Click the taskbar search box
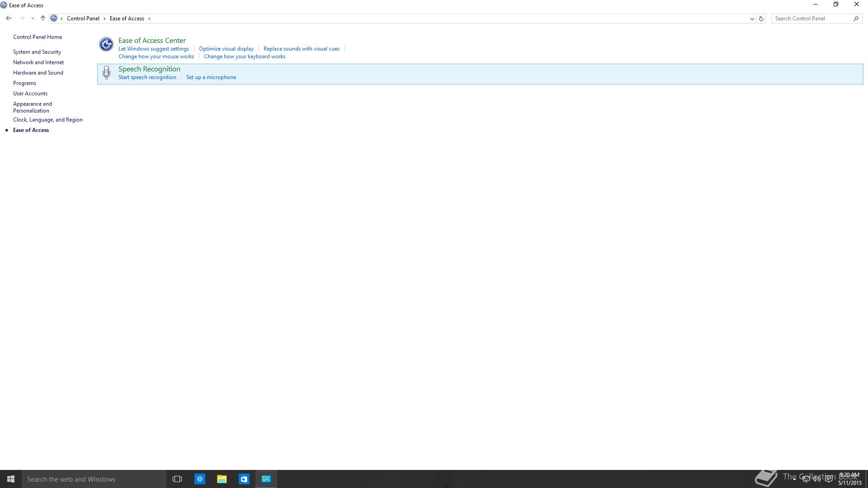Screen dimensions: 868x488 coord(94,479)
